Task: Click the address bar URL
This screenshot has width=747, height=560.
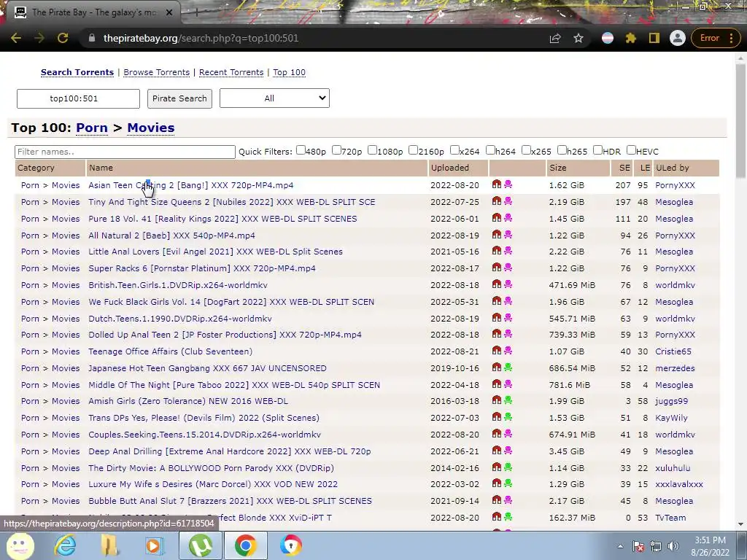Action: click(201, 38)
